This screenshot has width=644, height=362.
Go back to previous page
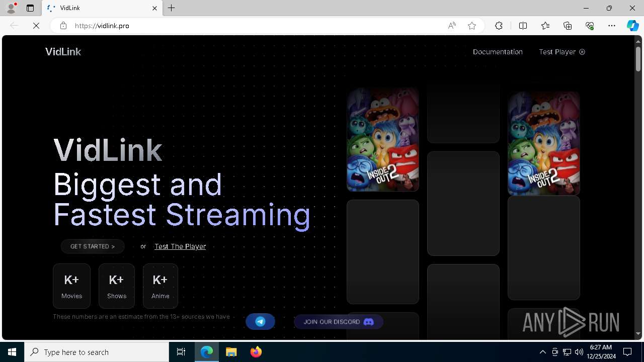tap(14, 26)
